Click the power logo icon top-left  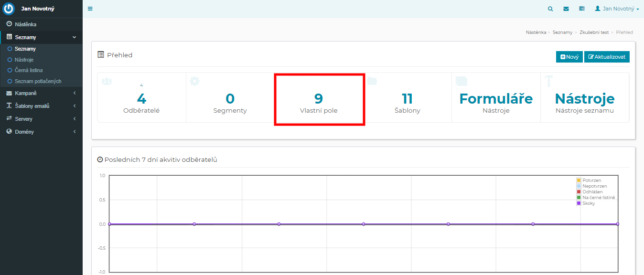click(x=9, y=9)
